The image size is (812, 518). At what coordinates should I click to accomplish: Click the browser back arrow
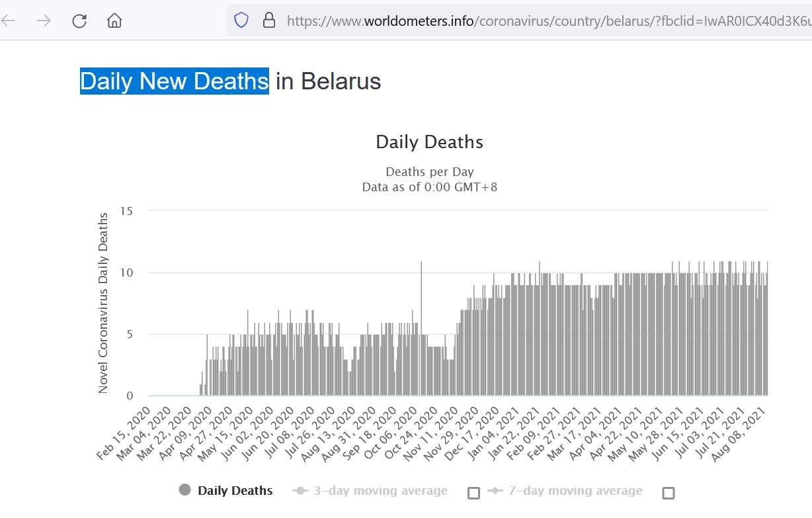[8, 21]
